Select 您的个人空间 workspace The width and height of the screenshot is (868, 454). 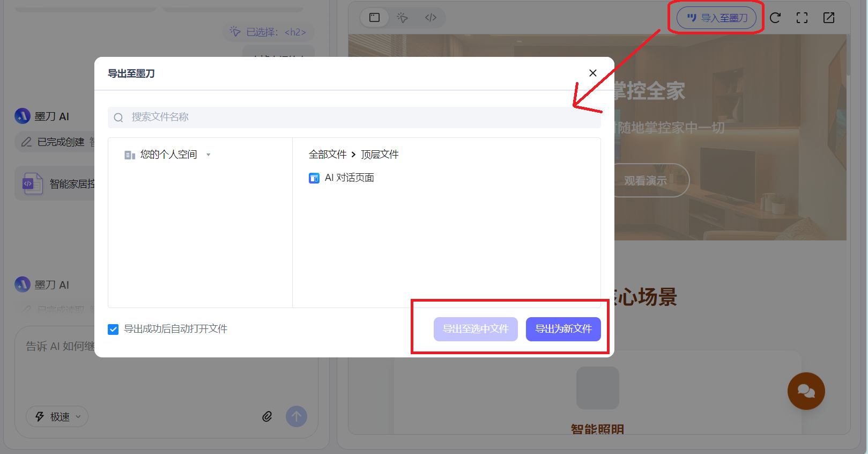168,155
